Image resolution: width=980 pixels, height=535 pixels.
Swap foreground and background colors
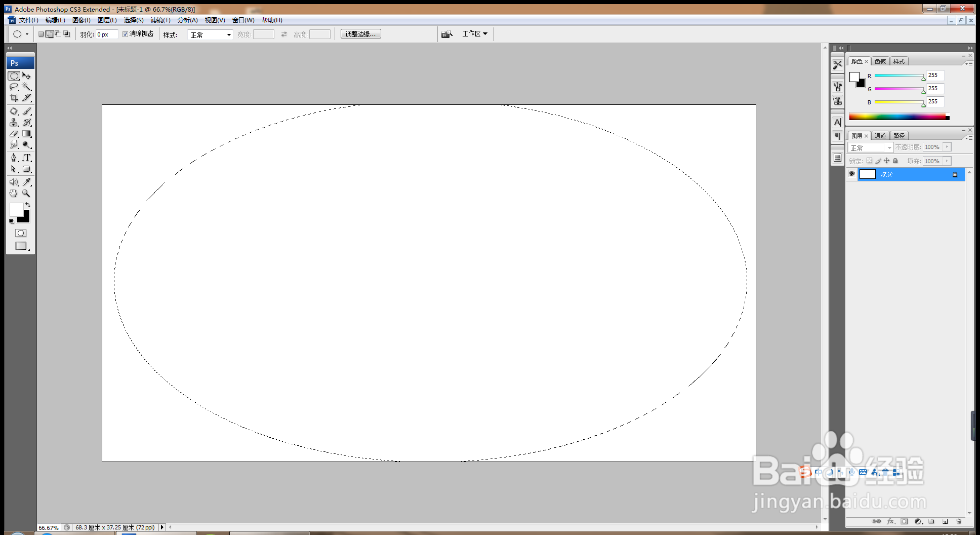tap(28, 205)
